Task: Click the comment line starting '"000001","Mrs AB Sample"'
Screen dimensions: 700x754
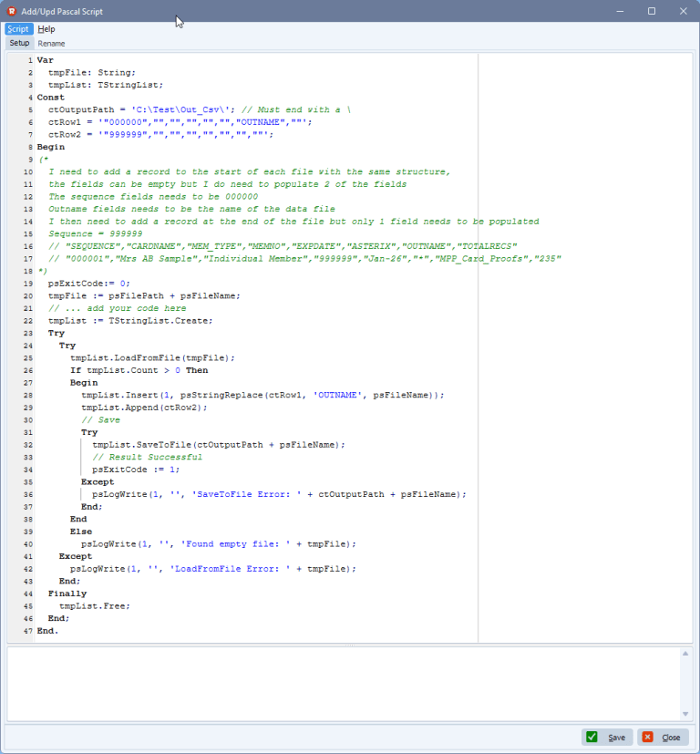Action: (x=304, y=259)
